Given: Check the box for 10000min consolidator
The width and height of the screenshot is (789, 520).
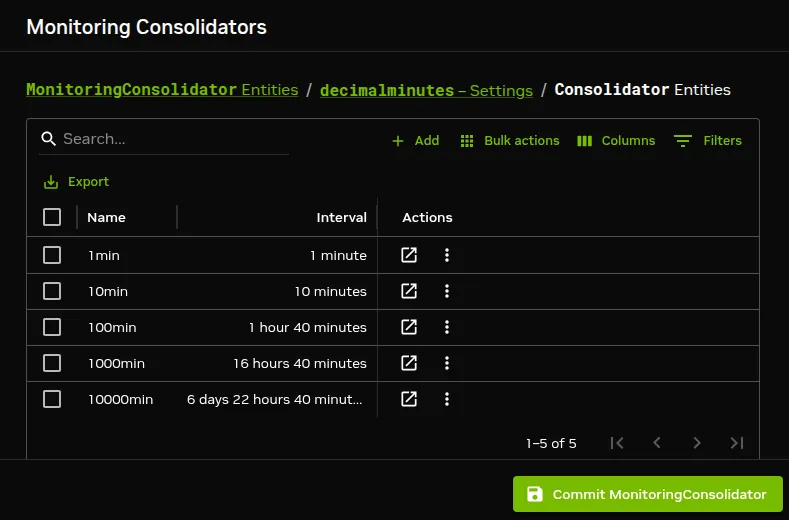Looking at the screenshot, I should tap(52, 399).
